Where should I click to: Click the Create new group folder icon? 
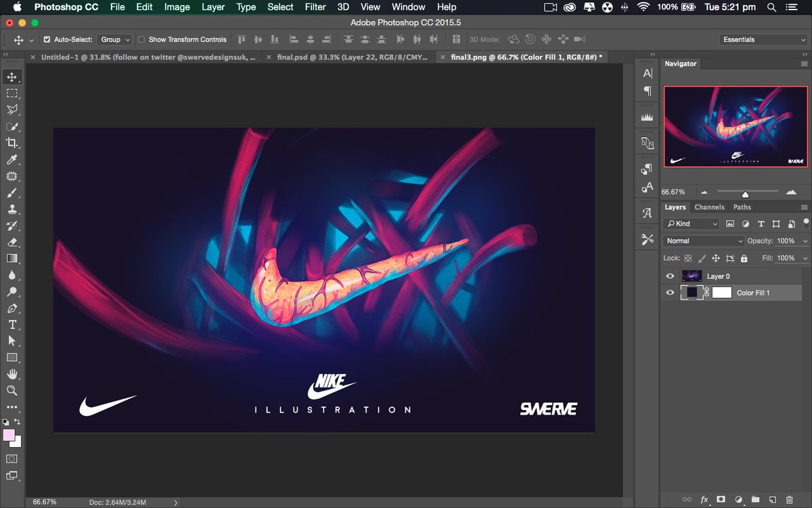(755, 499)
